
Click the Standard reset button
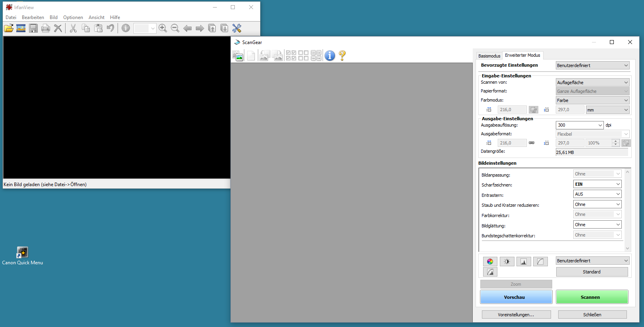[592, 272]
